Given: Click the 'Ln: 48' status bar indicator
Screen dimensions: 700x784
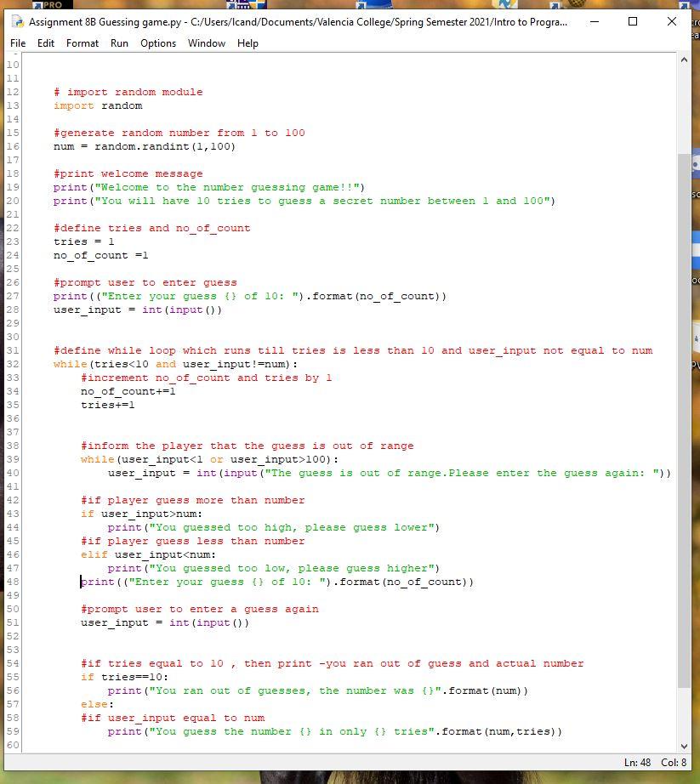Looking at the screenshot, I should [638, 763].
